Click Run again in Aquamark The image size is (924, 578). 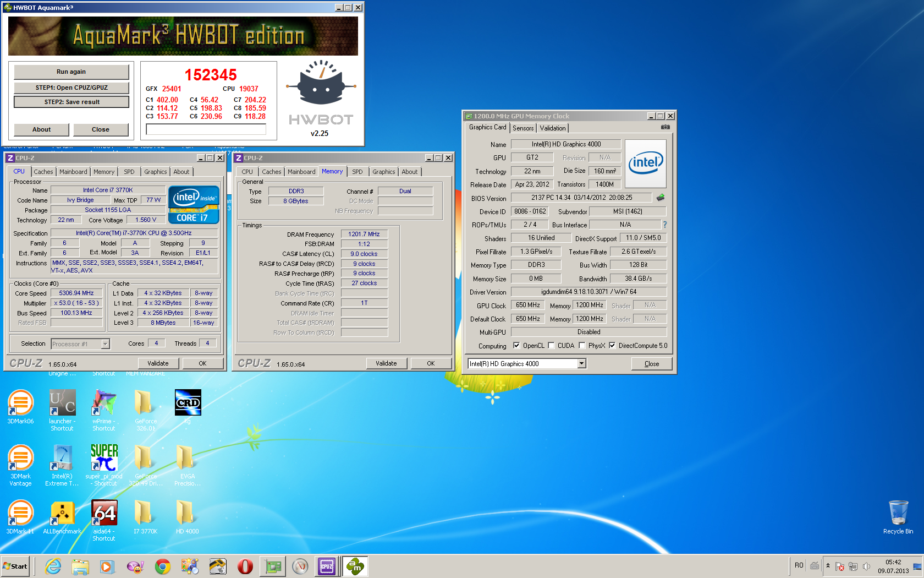point(71,72)
